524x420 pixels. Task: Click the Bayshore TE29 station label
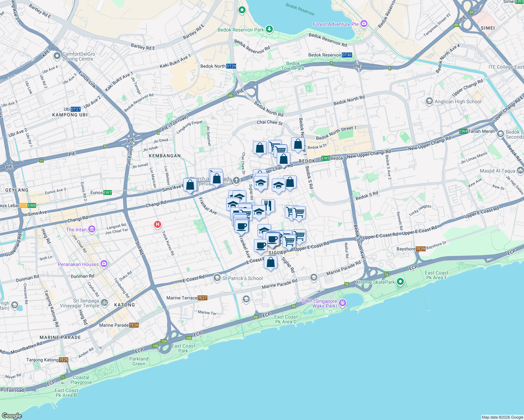(411, 249)
